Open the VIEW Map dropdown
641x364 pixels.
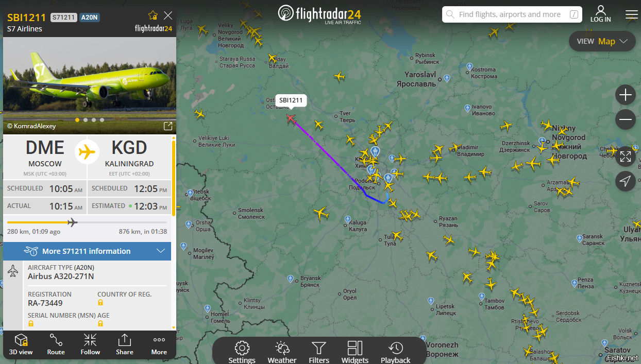[602, 41]
